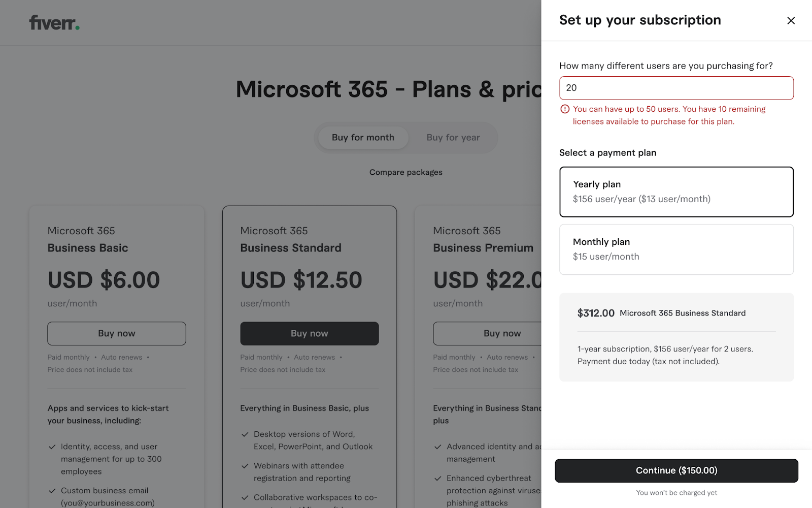Click checkmark beside Enhanced cyberthreat protection

coord(437,479)
